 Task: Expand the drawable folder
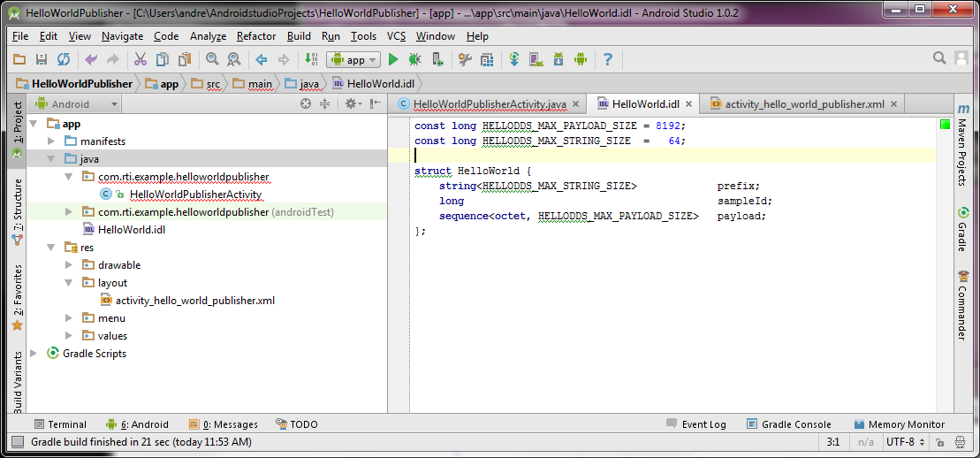point(69,265)
